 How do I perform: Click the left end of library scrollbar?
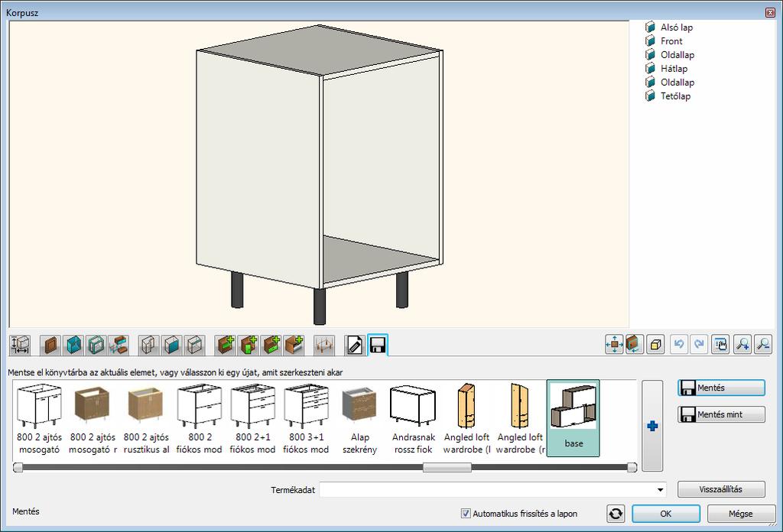click(18, 467)
